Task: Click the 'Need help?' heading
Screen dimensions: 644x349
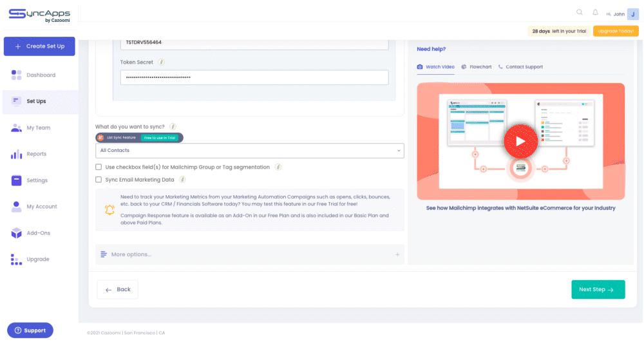Action: tap(431, 49)
